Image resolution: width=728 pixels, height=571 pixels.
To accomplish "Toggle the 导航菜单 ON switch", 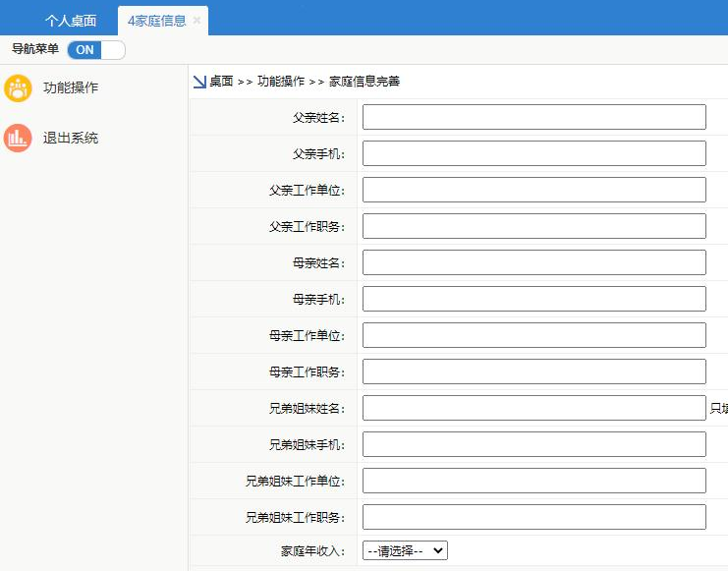I will [x=96, y=49].
